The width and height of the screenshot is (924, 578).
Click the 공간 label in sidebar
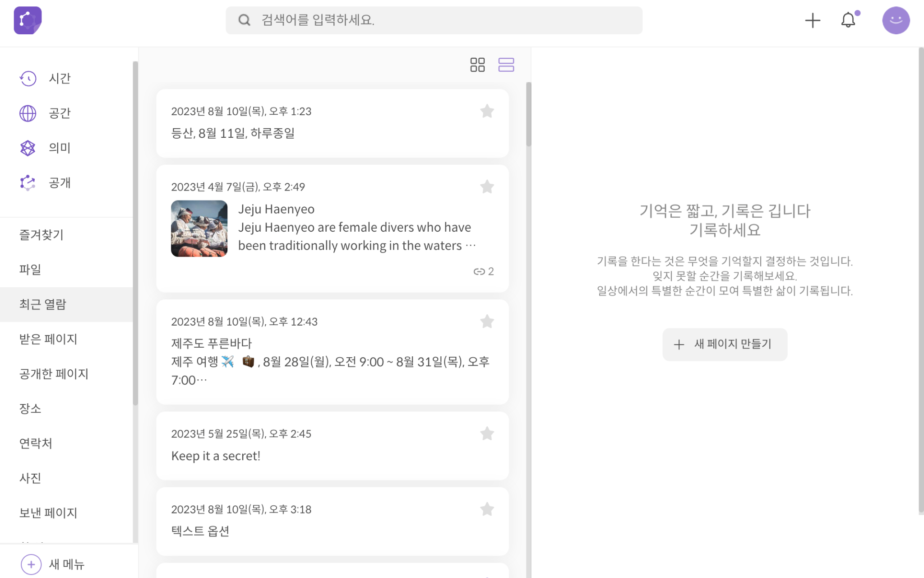point(60,113)
